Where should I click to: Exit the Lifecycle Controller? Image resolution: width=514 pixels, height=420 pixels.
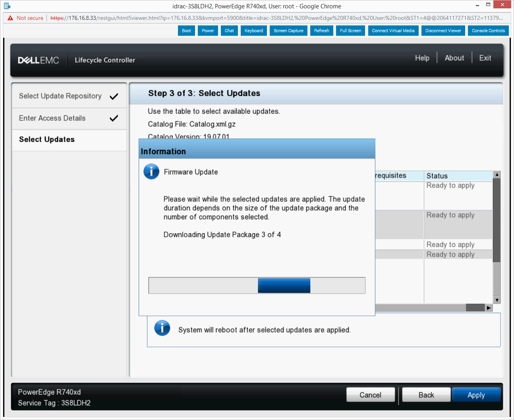click(485, 58)
